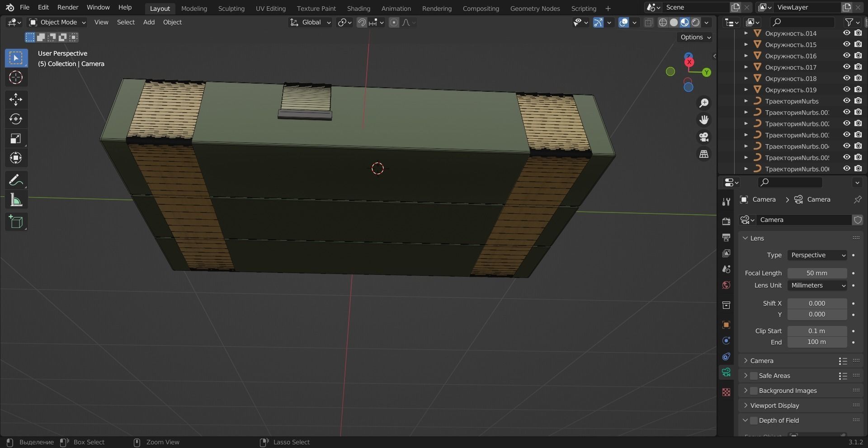Open the Tool properties tab
868x448 pixels.
pos(726,202)
